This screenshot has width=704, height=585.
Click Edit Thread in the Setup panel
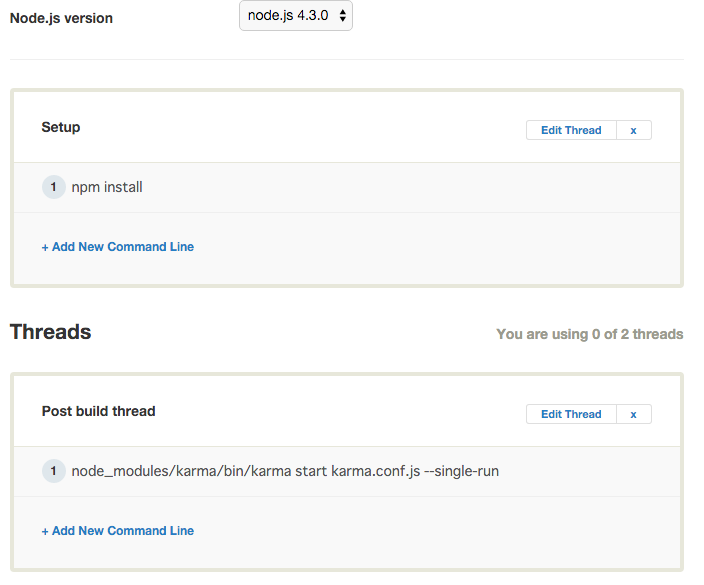571,130
